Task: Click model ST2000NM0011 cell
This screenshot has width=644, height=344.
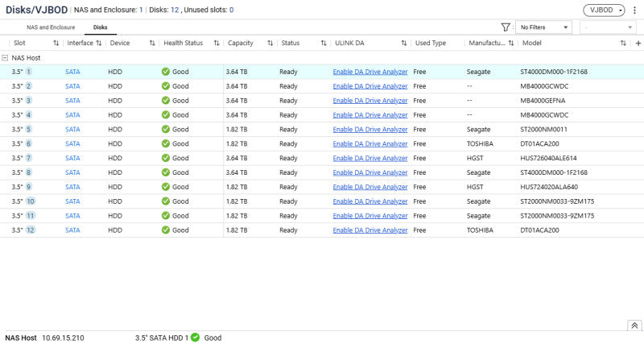Action: [x=543, y=130]
